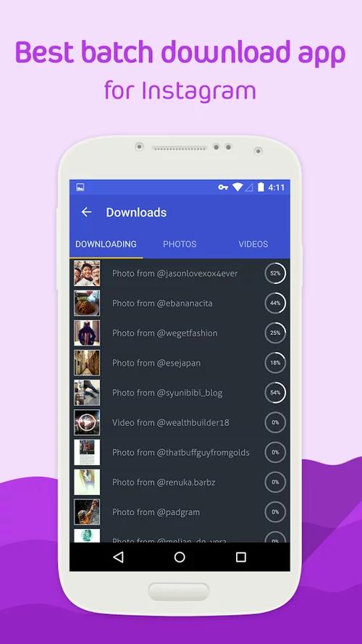This screenshot has height=644, width=362.
Task: Tap the Downloads title text
Action: click(136, 212)
